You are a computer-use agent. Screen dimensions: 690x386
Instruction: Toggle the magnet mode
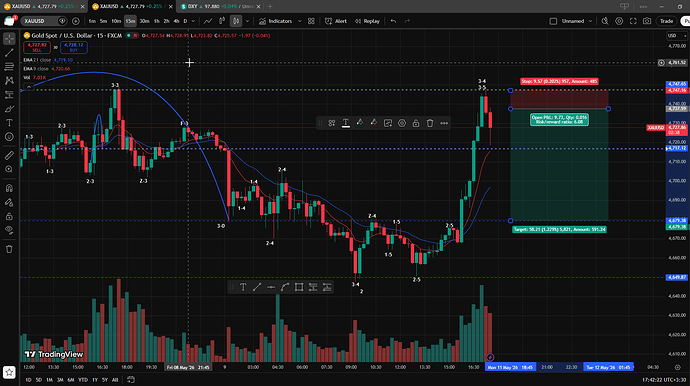(x=9, y=188)
